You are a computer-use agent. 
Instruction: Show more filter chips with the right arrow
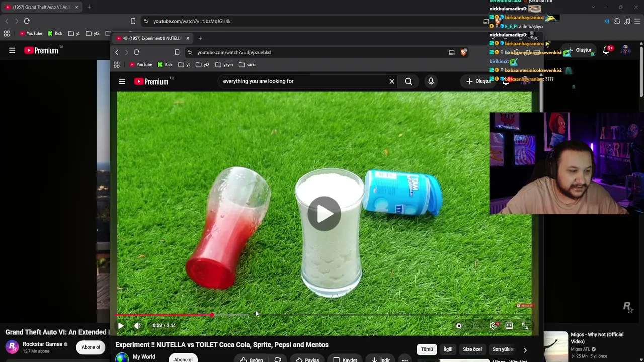click(x=525, y=350)
